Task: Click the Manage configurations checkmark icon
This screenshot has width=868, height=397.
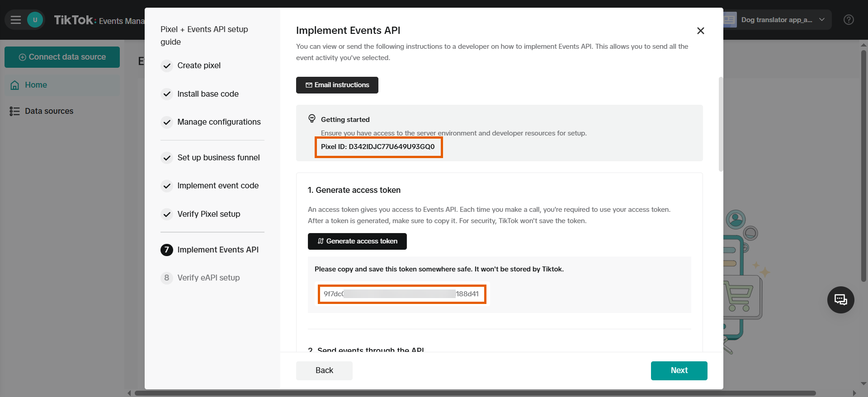Action: click(167, 122)
